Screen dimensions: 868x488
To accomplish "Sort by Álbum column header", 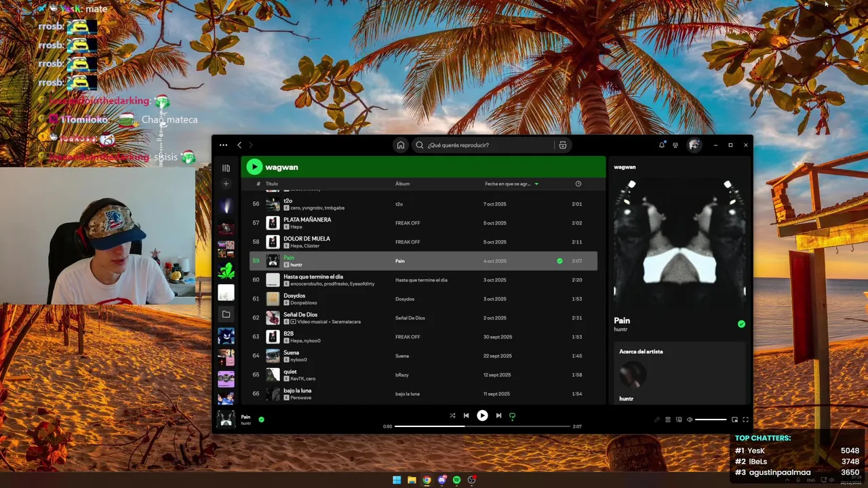I will 402,184.
